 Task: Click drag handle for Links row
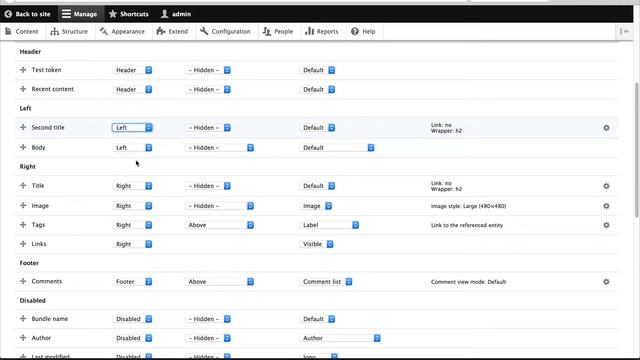[23, 244]
